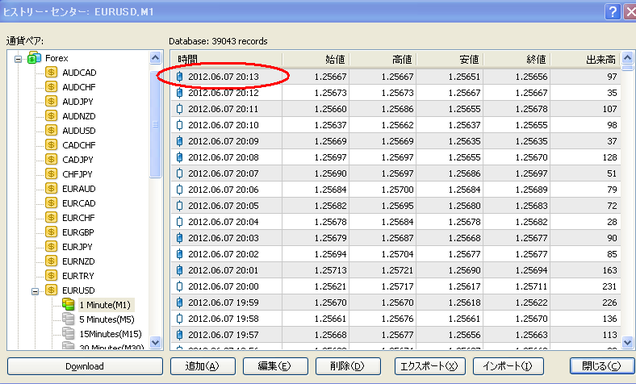
Task: Click the EURAUD dollar icon
Action: coord(51,189)
